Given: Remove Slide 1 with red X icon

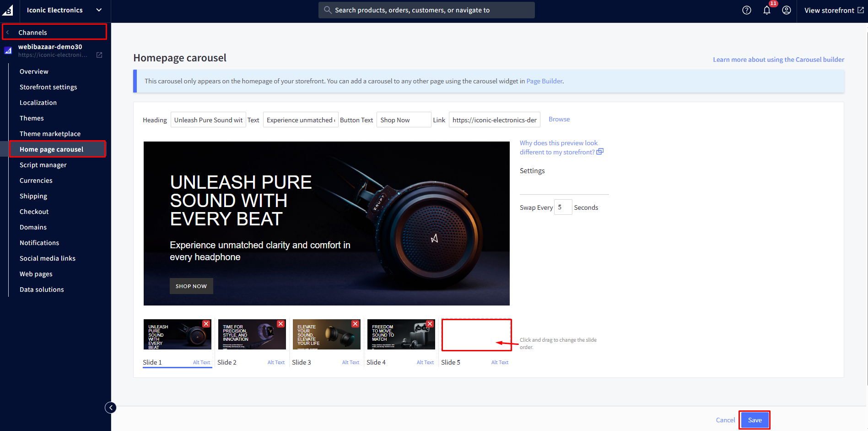Looking at the screenshot, I should click(x=206, y=324).
